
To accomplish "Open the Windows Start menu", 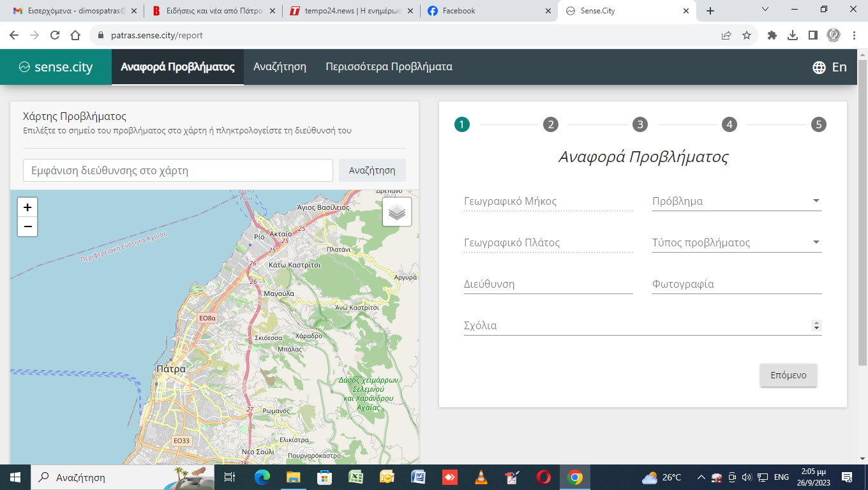I will point(15,477).
